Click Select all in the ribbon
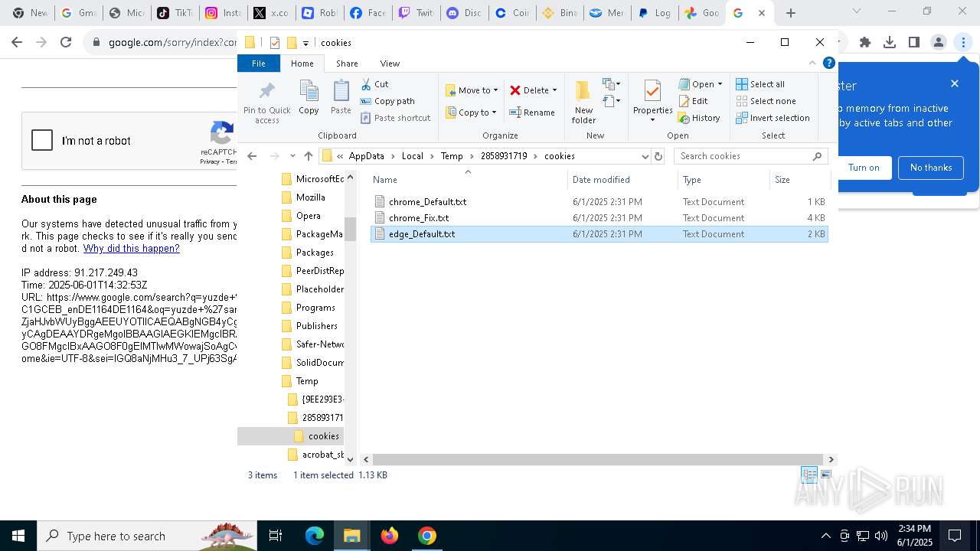980x551 pixels. [x=760, y=84]
